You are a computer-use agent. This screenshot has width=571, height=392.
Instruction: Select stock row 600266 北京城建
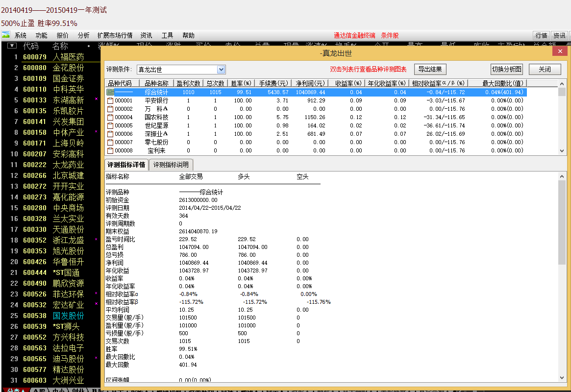point(51,175)
